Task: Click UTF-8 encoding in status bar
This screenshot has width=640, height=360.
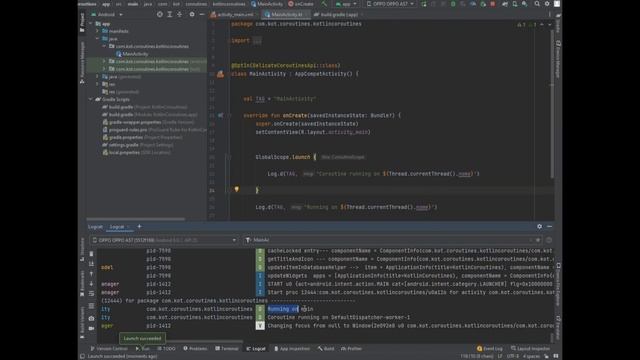Action: [x=513, y=356]
